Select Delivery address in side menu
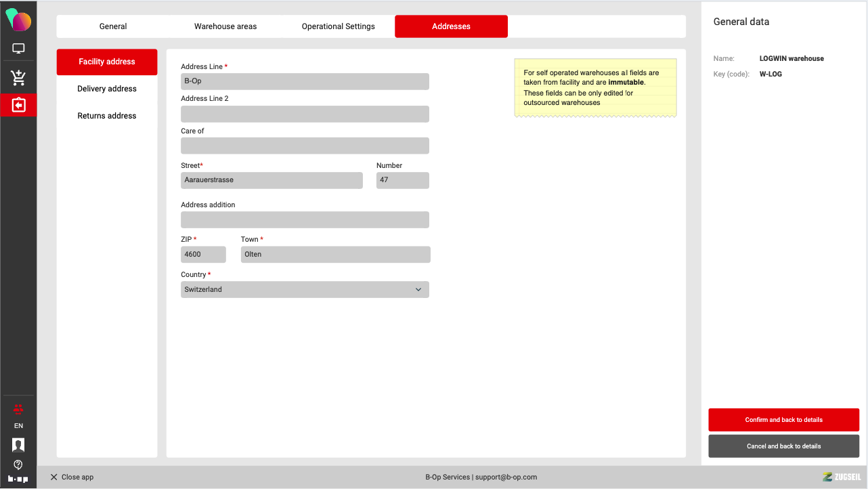The height and width of the screenshot is (489, 868). pyautogui.click(x=107, y=89)
